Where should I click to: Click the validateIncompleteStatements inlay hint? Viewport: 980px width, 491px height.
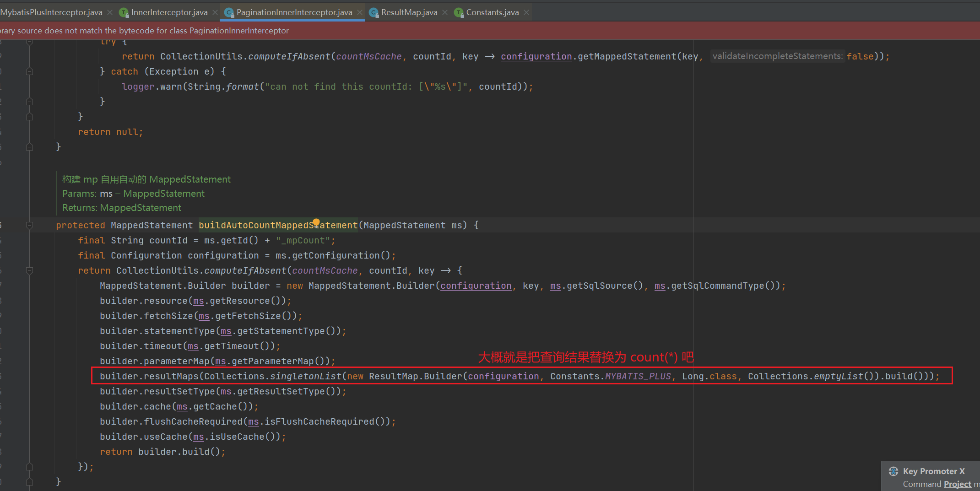tap(777, 56)
